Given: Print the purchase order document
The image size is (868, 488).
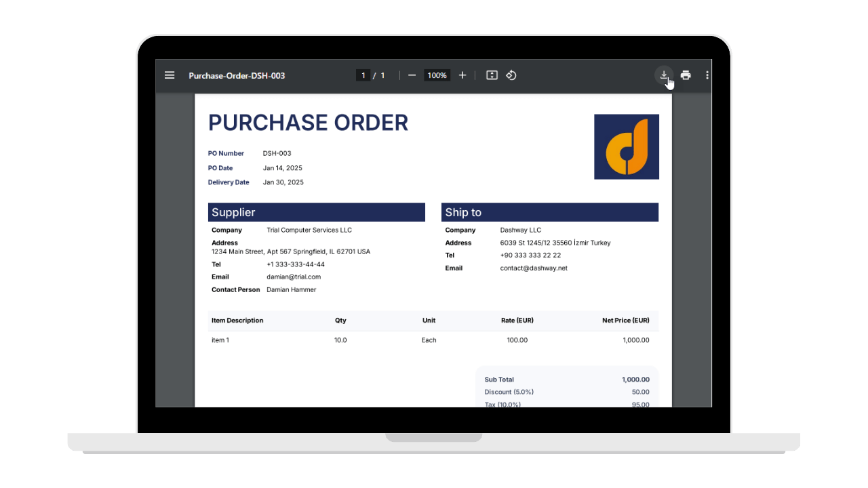Looking at the screenshot, I should tap(686, 75).
